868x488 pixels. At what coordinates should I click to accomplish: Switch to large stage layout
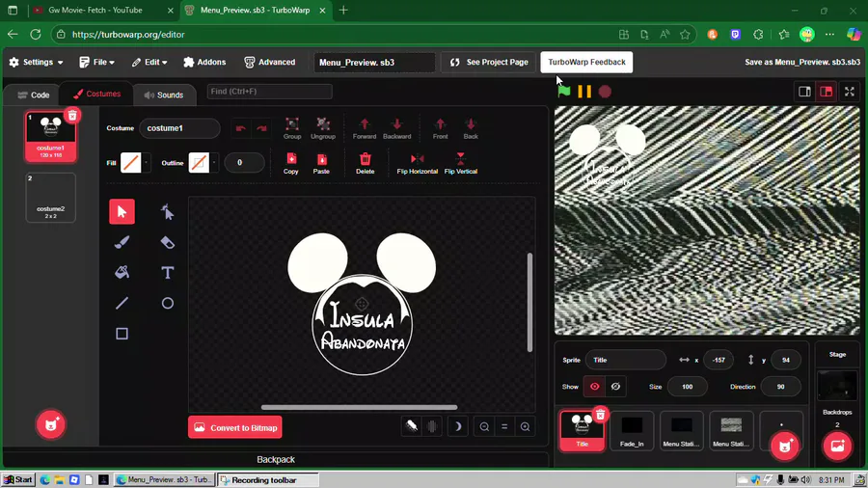(x=826, y=92)
